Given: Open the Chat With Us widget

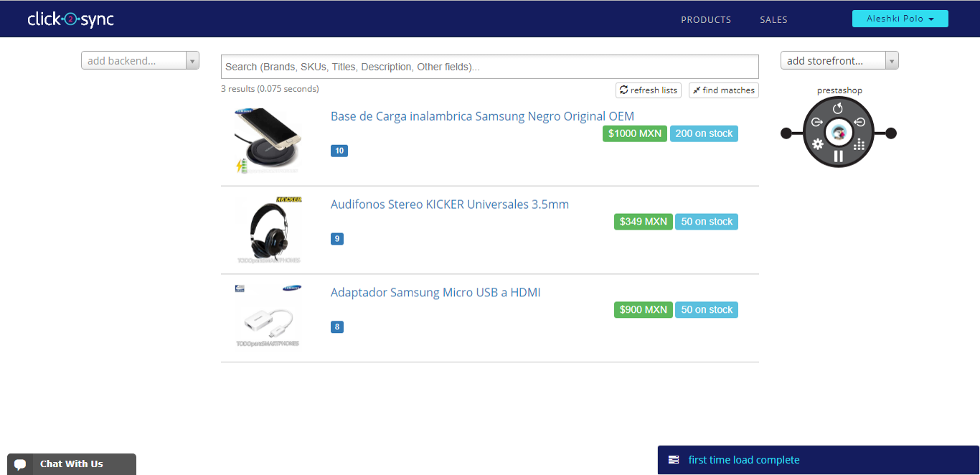Looking at the screenshot, I should [72, 464].
